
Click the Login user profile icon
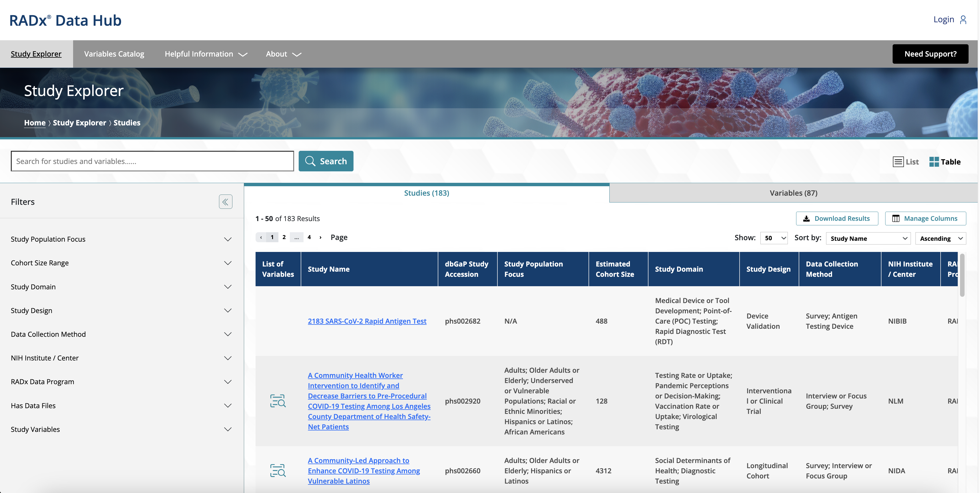[x=963, y=19]
